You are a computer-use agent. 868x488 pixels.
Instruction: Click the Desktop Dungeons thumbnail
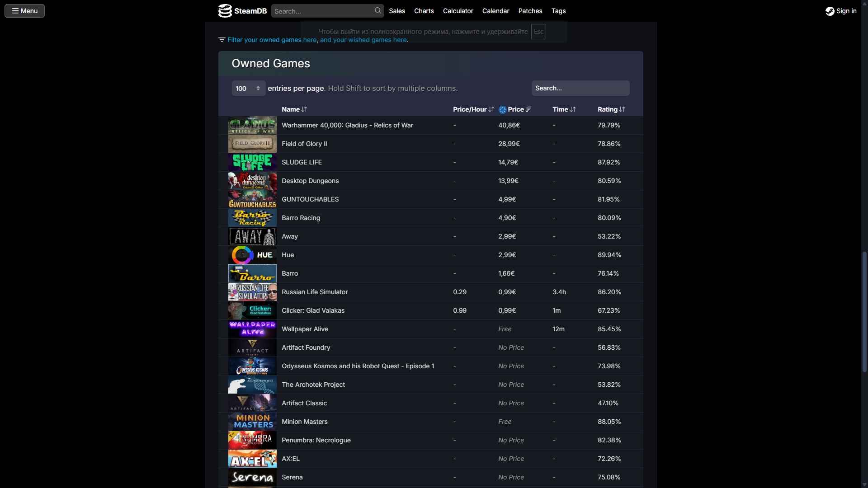[x=252, y=181]
